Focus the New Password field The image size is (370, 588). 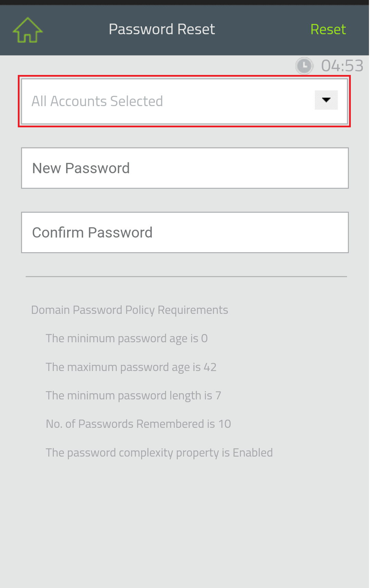click(185, 168)
